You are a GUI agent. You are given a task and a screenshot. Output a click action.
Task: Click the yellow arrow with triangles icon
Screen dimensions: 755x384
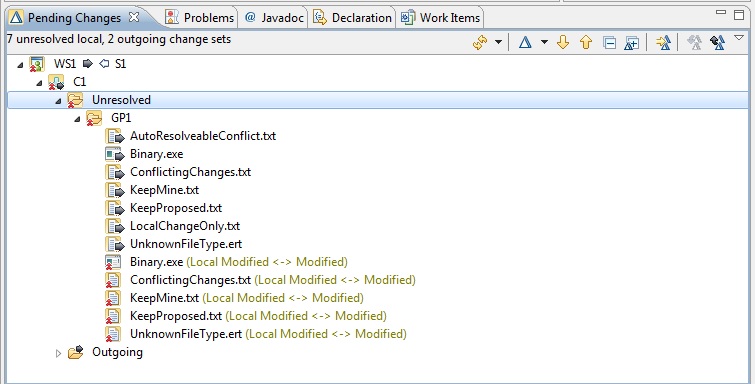pos(664,42)
